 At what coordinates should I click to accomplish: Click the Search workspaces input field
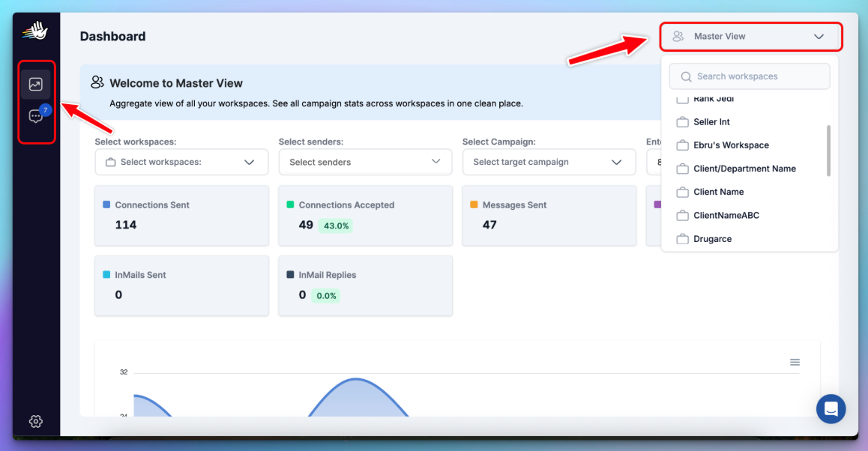(750, 76)
